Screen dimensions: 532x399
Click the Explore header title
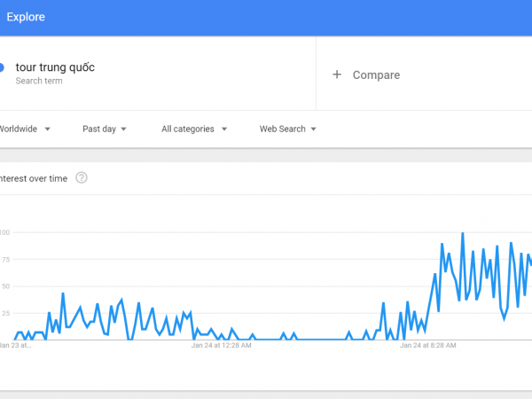26,17
